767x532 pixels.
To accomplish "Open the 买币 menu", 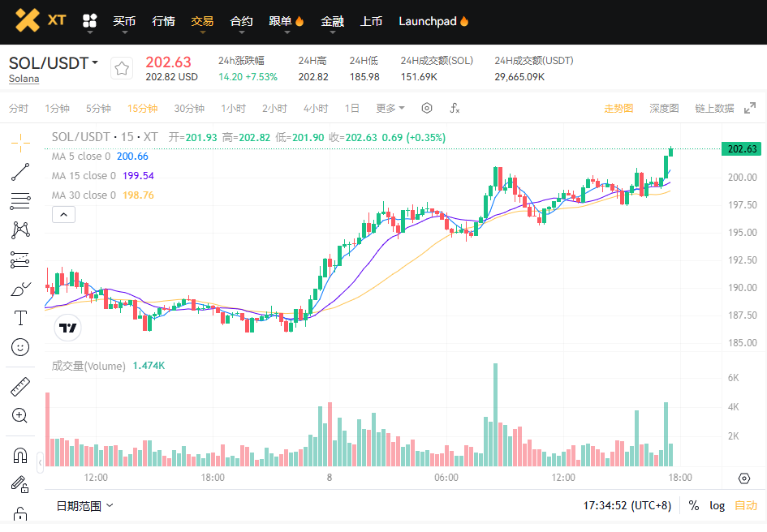I will (124, 21).
